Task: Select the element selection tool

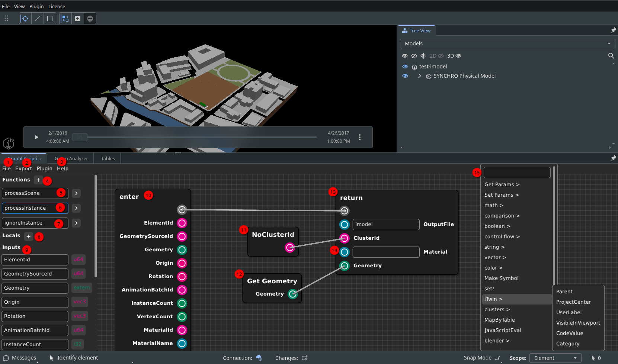Action: [25, 18]
